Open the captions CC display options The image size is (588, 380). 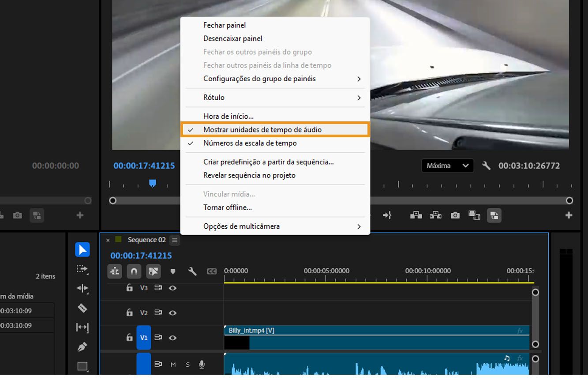pos(212,271)
